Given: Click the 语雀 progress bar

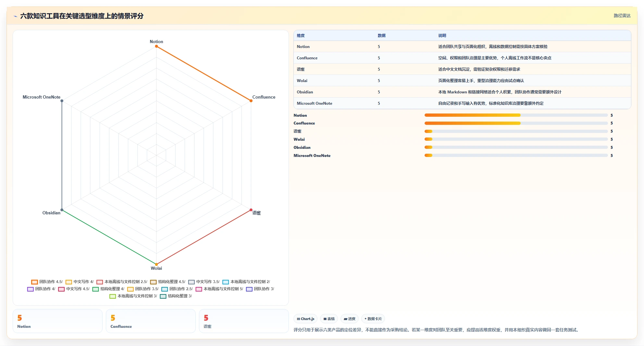Looking at the screenshot, I should coord(516,131).
